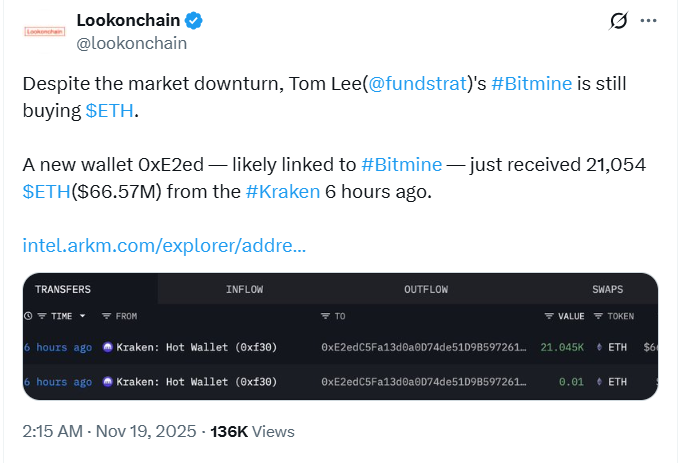The image size is (678, 463).
Task: Click the #Kraken hashtag
Action: point(281,191)
